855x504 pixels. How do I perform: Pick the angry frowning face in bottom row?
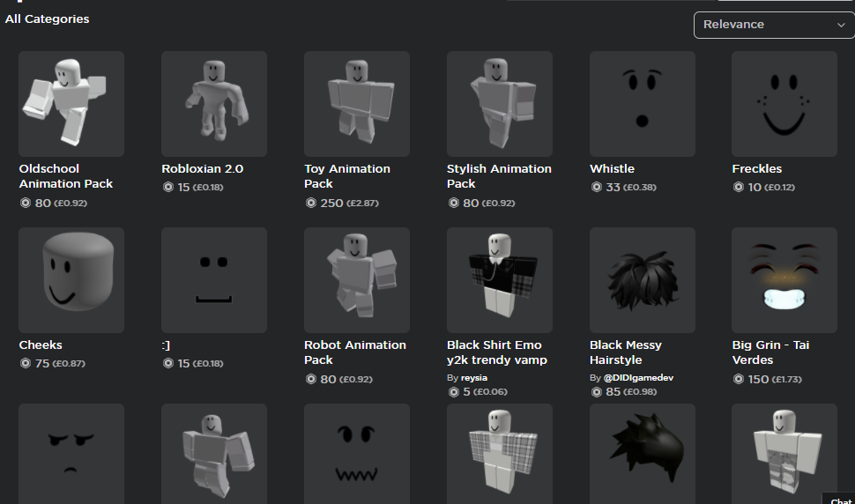click(x=71, y=454)
